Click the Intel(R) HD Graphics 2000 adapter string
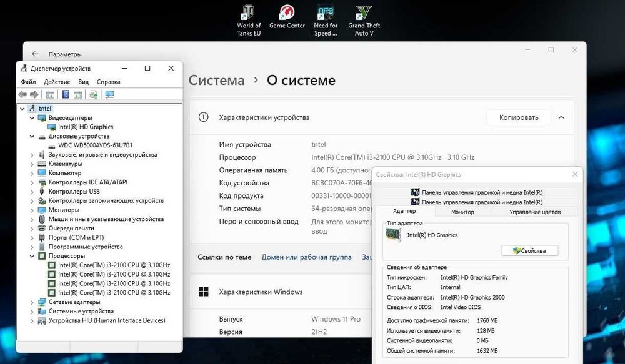The image size is (625, 364). click(x=472, y=297)
